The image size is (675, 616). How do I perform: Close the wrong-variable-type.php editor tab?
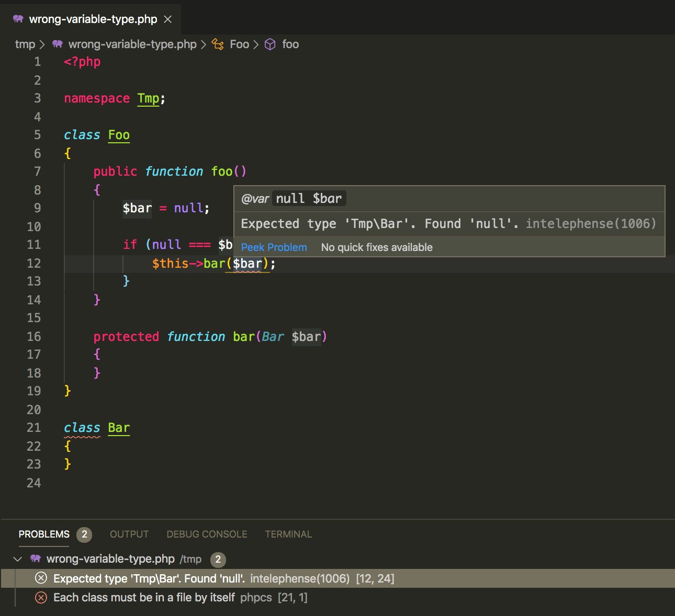pos(167,19)
